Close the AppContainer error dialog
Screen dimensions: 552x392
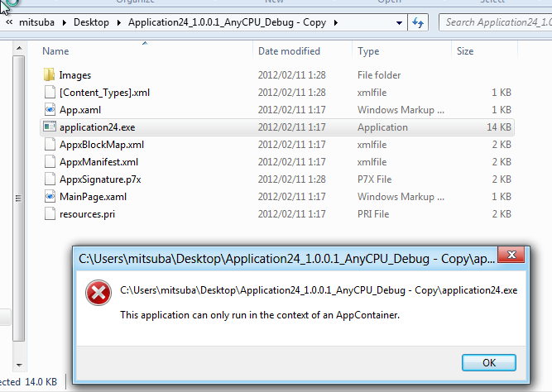tap(511, 255)
